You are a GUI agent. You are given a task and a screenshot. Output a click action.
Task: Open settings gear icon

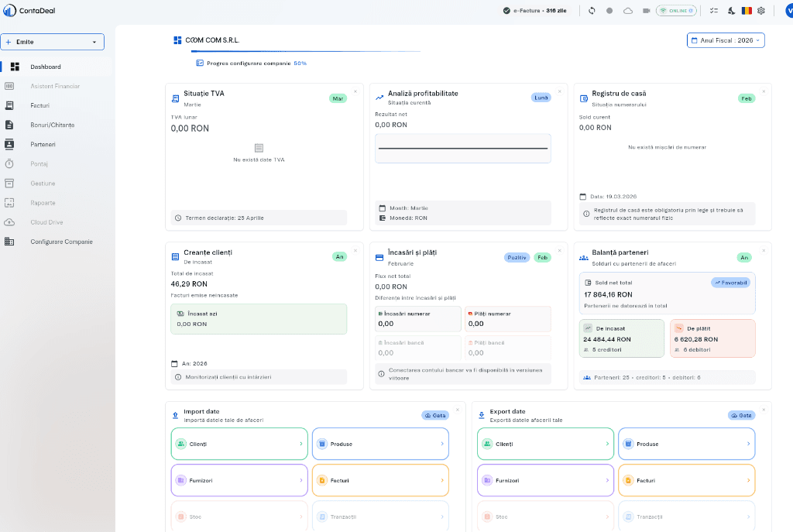761,11
